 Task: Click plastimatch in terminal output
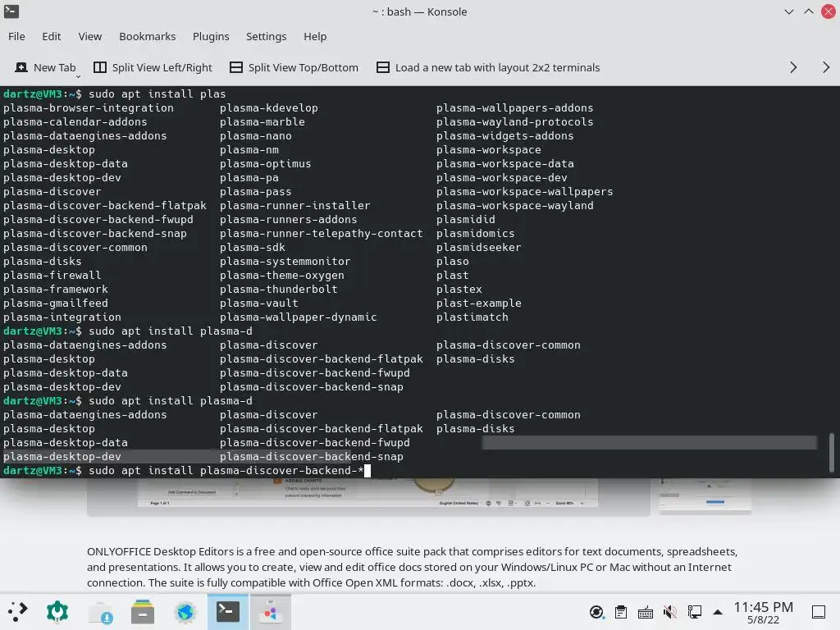tap(472, 317)
